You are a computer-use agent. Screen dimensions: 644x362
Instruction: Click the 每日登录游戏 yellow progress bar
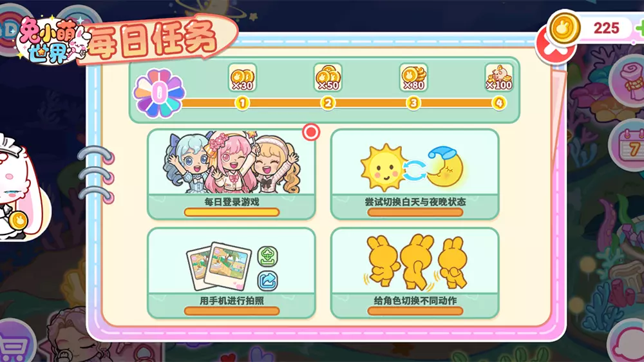(232, 213)
